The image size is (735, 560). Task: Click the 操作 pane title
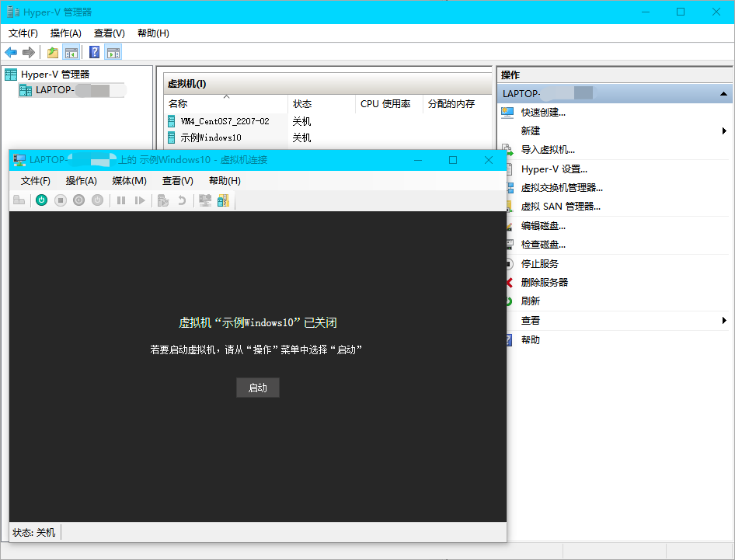click(510, 75)
